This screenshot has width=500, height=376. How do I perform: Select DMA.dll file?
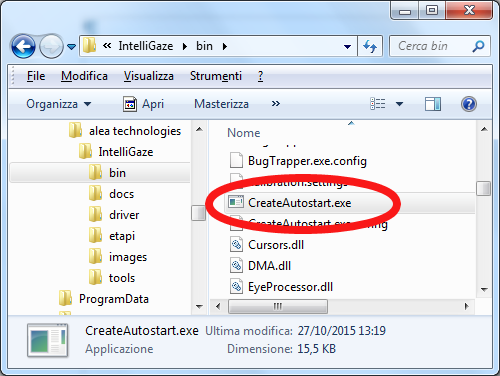pyautogui.click(x=269, y=266)
